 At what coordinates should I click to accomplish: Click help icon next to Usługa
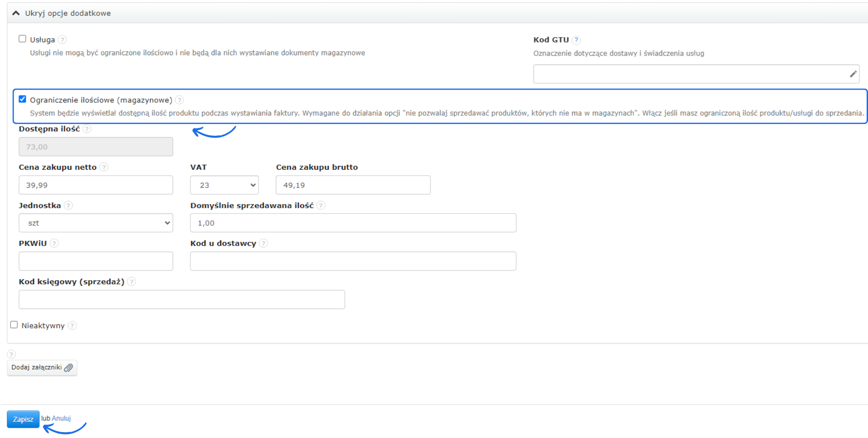(x=62, y=40)
